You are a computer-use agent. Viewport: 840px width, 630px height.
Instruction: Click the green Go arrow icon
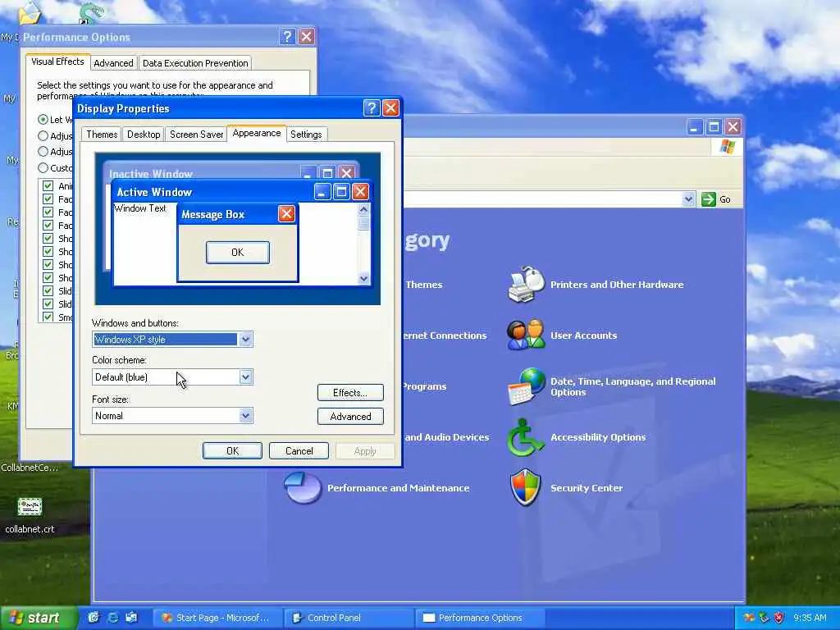point(708,199)
